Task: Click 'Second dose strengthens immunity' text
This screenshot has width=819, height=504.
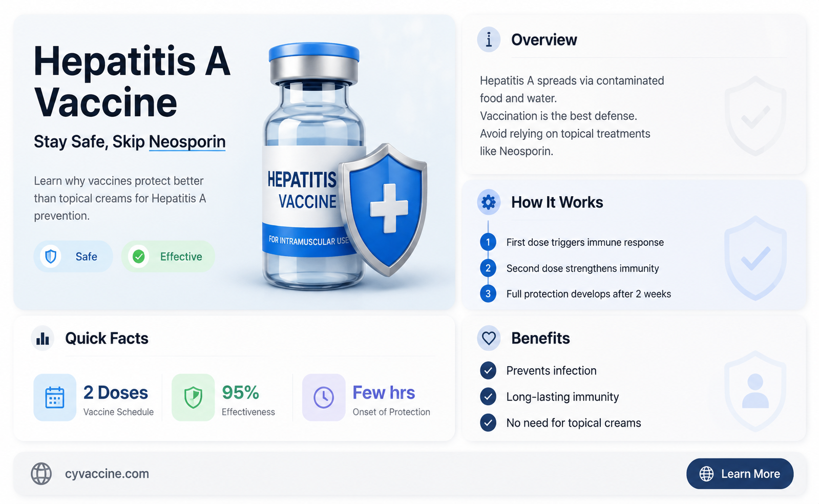Action: [582, 268]
